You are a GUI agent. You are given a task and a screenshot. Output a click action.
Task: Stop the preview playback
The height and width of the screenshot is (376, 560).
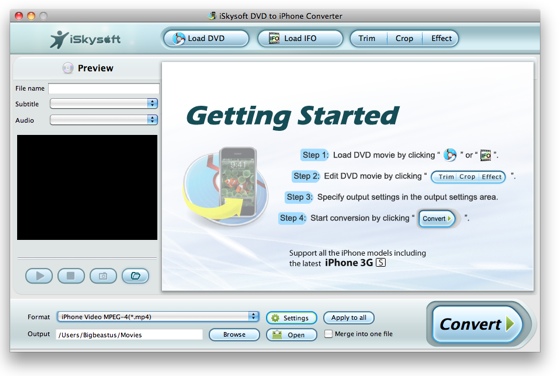[x=71, y=276]
